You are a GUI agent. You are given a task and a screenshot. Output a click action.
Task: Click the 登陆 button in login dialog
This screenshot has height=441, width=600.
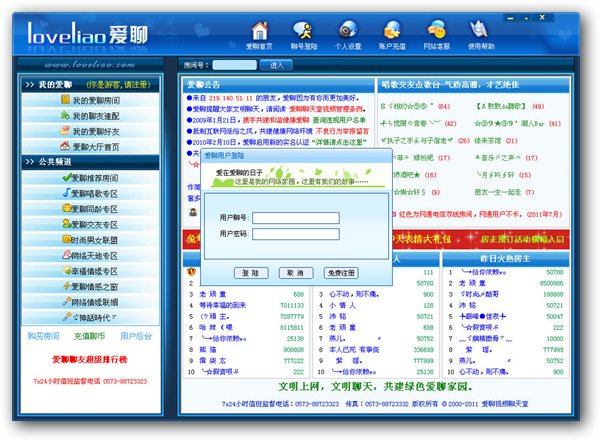click(251, 273)
